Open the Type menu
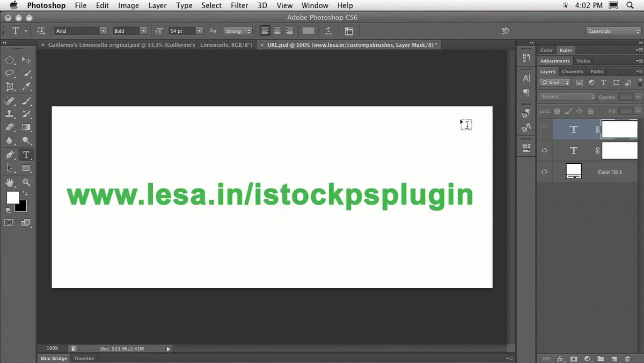The width and height of the screenshot is (644, 363). (x=184, y=5)
